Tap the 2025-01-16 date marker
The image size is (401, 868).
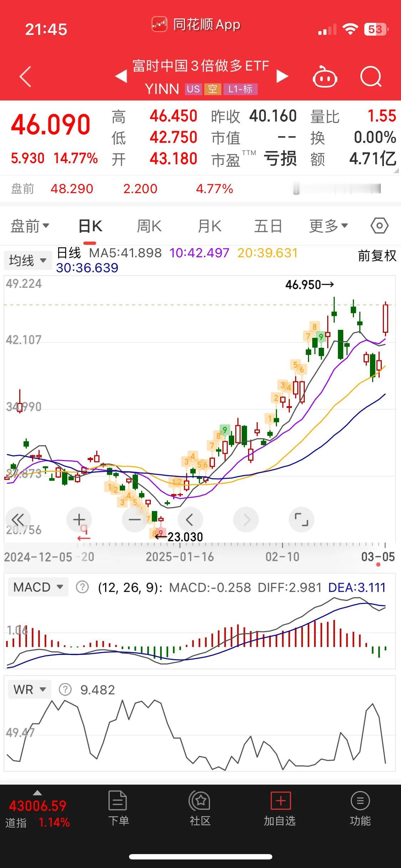pyautogui.click(x=180, y=557)
